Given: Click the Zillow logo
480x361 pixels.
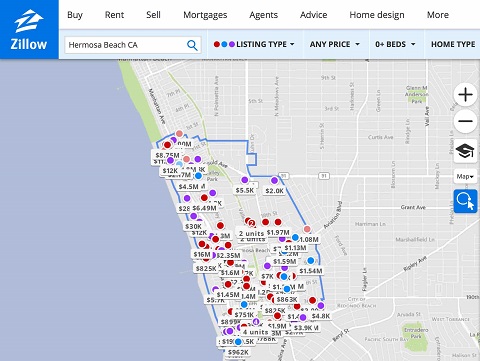Looking at the screenshot, I should pyautogui.click(x=29, y=30).
